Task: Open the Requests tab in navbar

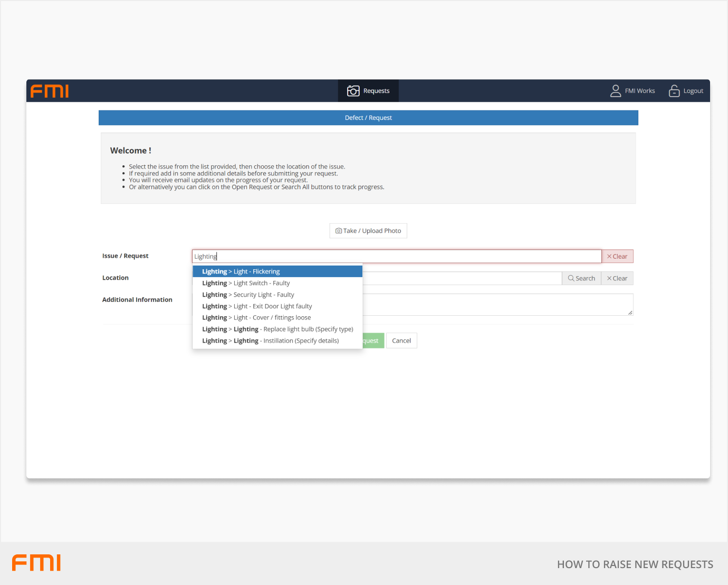Action: [368, 91]
